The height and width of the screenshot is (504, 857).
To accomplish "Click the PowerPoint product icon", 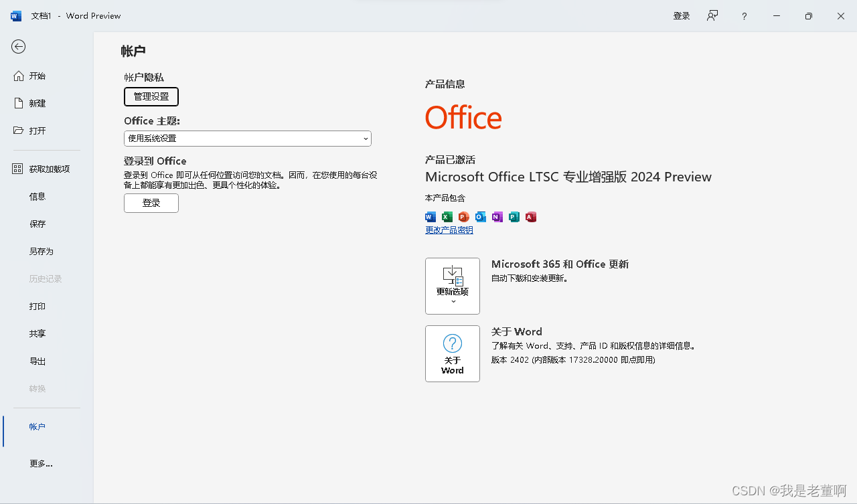I will click(x=464, y=217).
